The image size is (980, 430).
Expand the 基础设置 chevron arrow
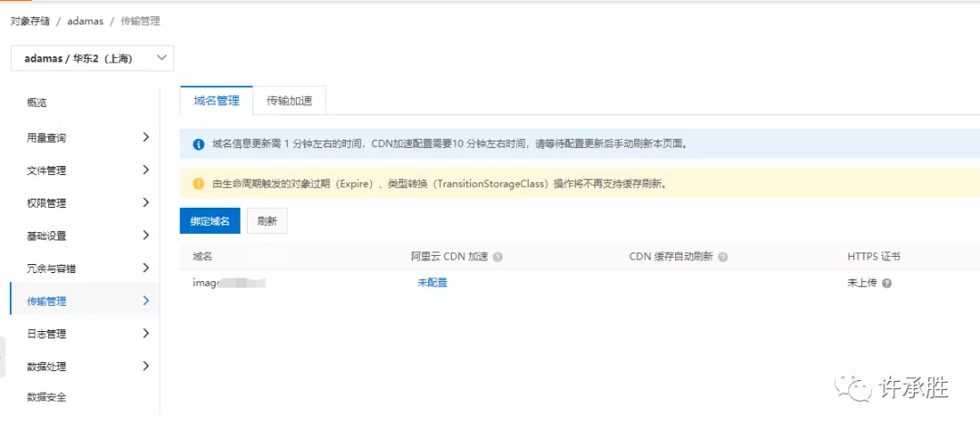click(145, 235)
